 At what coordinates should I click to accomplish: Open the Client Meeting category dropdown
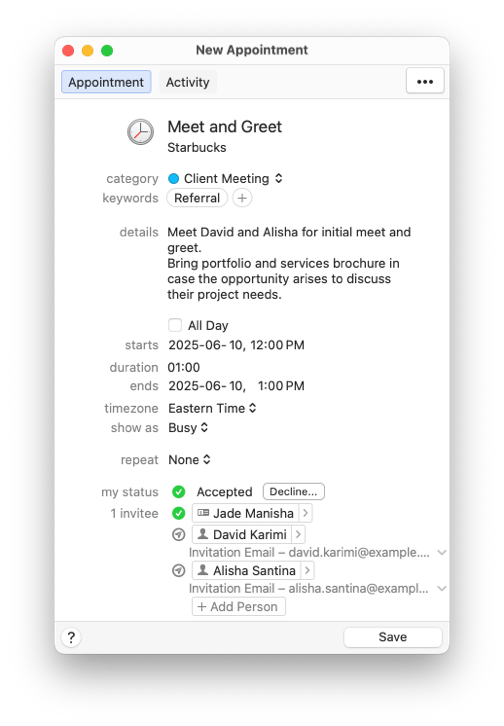[225, 178]
